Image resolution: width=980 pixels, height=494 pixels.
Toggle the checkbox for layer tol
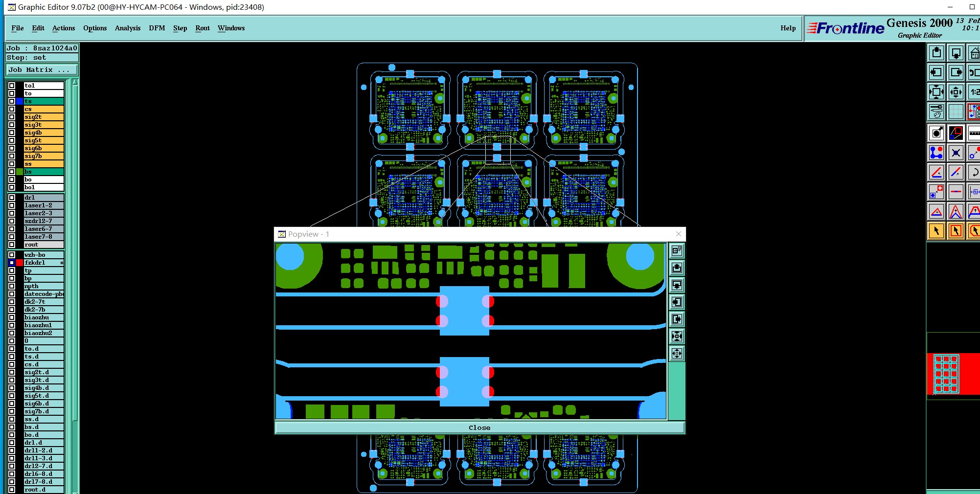[12, 86]
